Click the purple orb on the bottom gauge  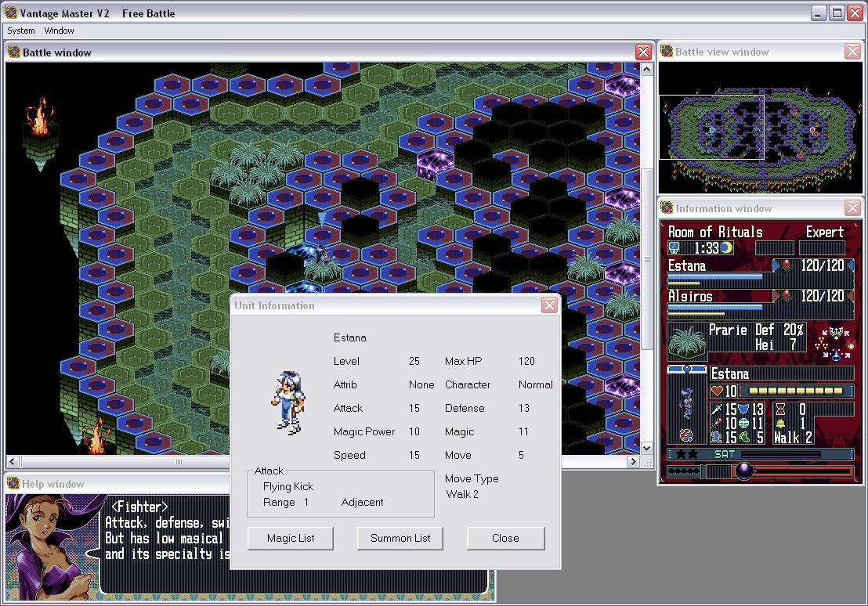coord(743,471)
